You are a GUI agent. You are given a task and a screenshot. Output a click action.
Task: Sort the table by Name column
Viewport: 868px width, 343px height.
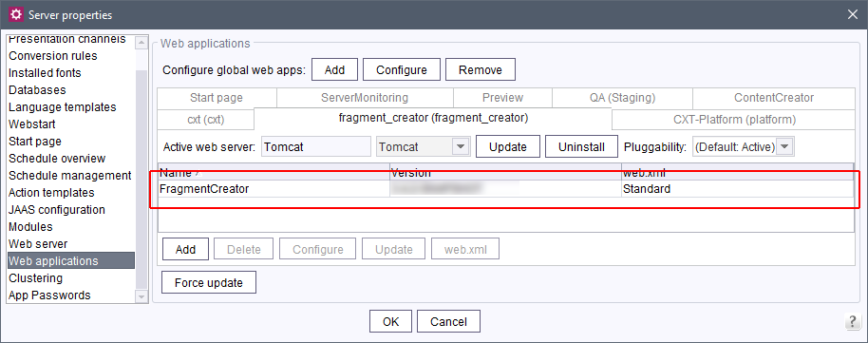pos(274,172)
